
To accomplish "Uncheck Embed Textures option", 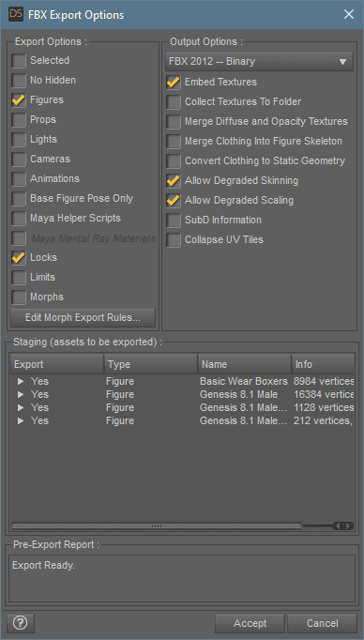I will [174, 82].
